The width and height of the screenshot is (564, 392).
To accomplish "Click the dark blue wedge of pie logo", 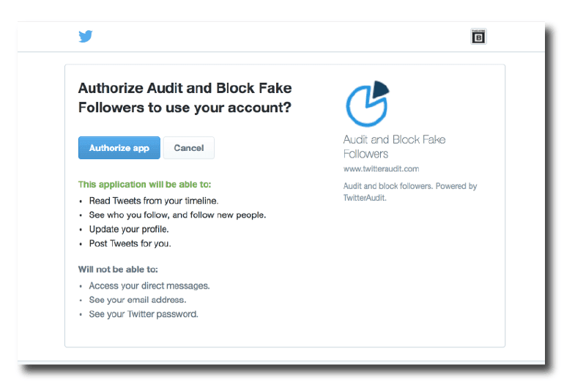I will tap(381, 89).
